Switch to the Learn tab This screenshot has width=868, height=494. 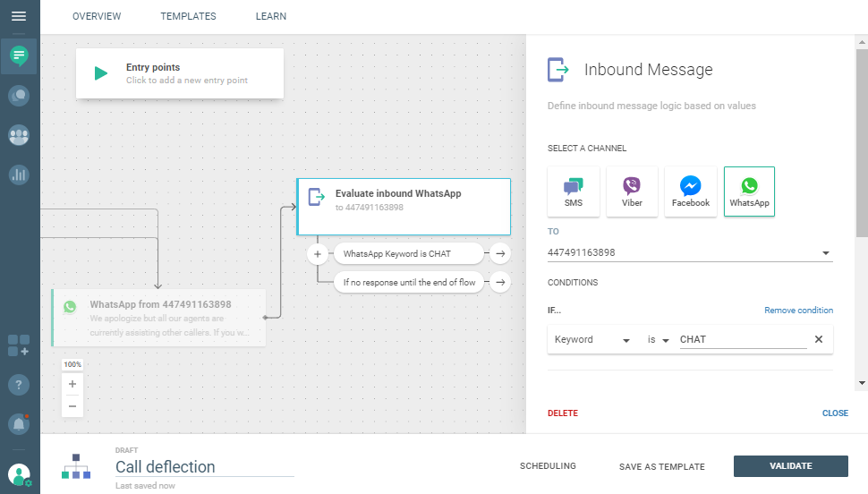271,16
